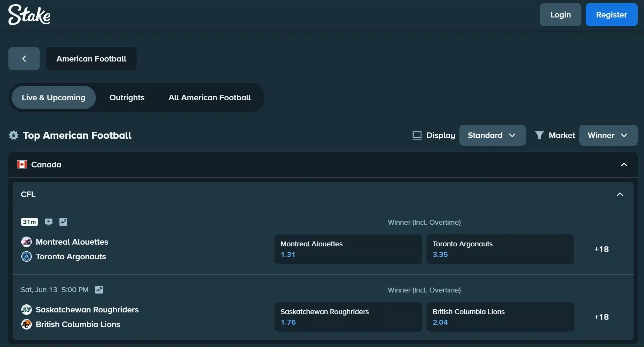Click the Market funnel filter icon
This screenshot has width=644, height=347.
click(539, 135)
